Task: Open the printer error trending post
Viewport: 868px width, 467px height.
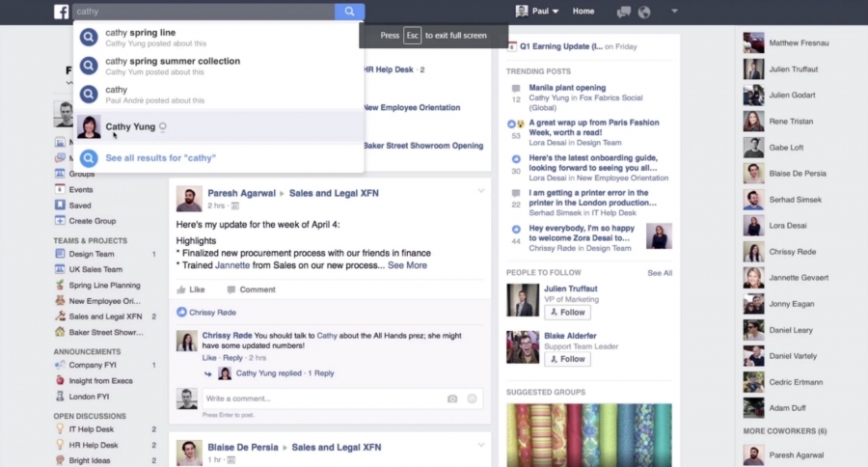Action: pyautogui.click(x=592, y=198)
